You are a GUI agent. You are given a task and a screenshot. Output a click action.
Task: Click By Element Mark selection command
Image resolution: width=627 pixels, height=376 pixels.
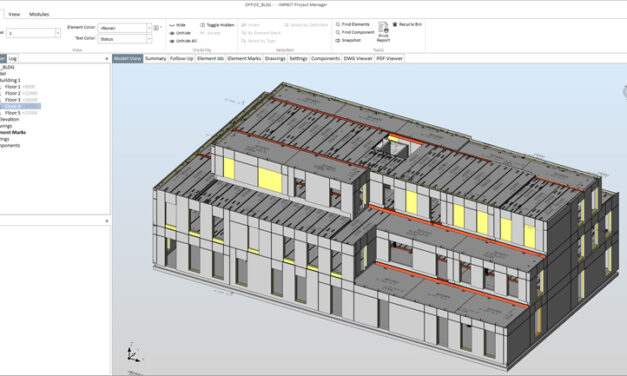click(261, 33)
